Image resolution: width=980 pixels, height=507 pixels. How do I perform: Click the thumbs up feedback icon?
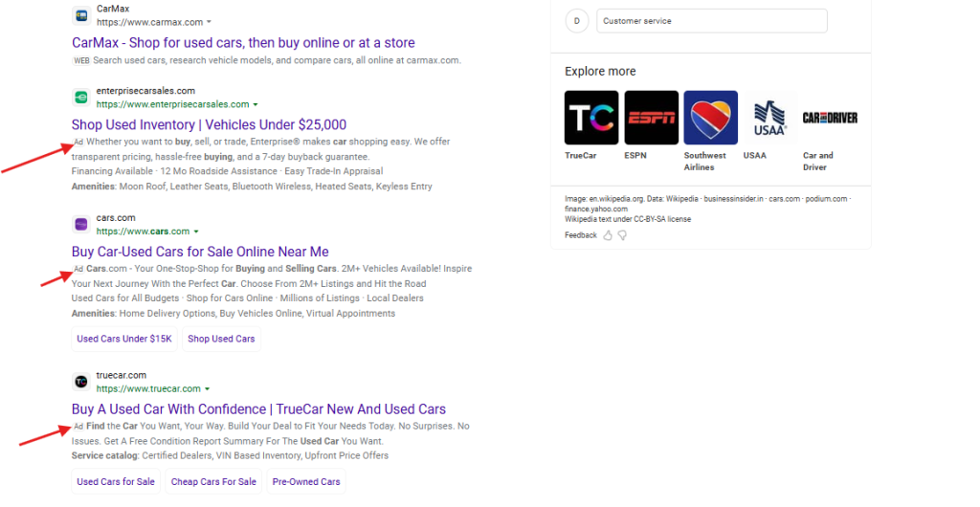coord(608,235)
